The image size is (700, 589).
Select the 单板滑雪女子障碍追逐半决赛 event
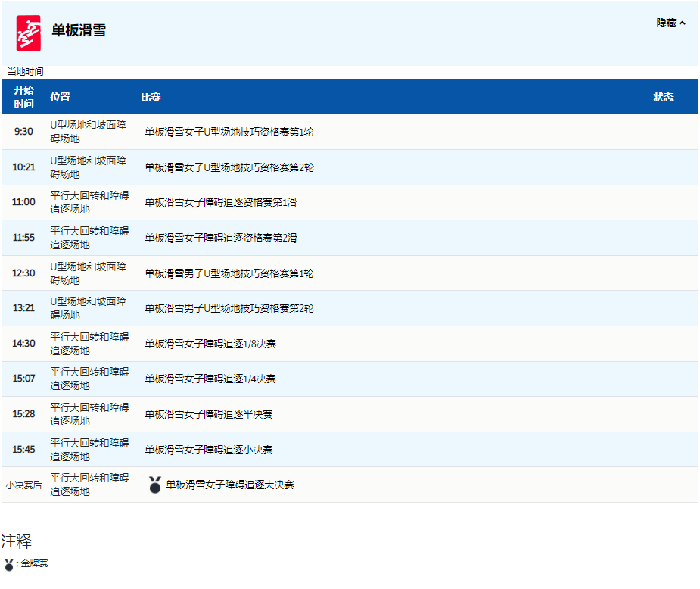pyautogui.click(x=209, y=414)
